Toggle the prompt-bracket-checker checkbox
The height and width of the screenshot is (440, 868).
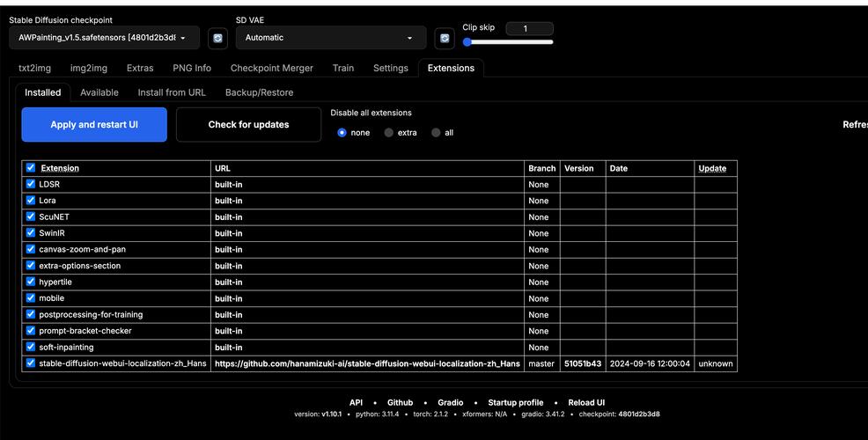pyautogui.click(x=31, y=330)
